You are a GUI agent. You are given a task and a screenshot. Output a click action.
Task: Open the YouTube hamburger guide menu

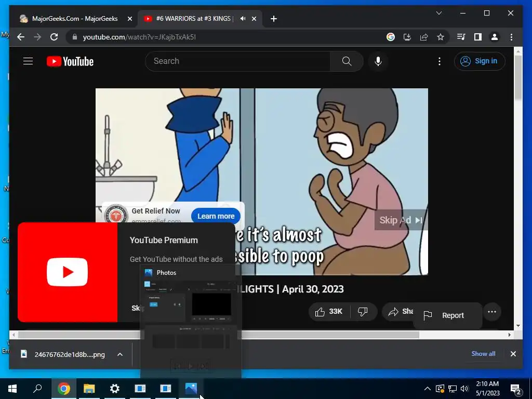point(28,61)
